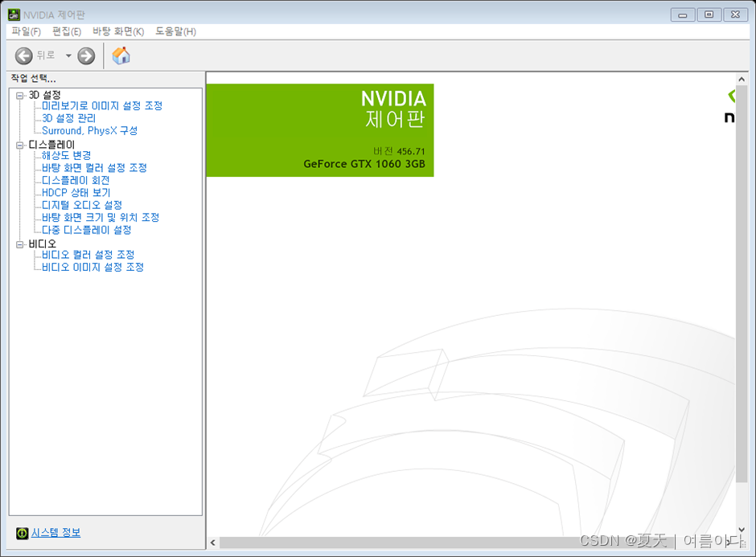This screenshot has width=756, height=557.
Task: Click the vertical scrollbar thumb
Action: [x=742, y=285]
